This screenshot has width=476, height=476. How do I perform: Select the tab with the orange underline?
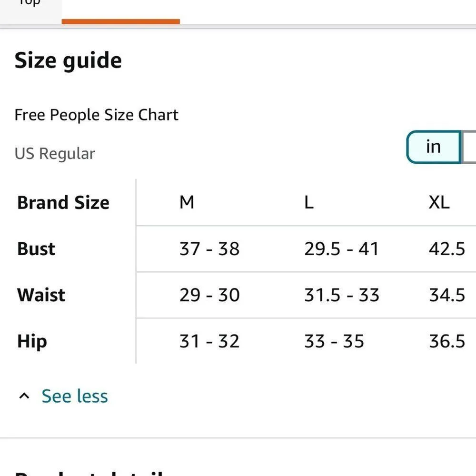120,10
